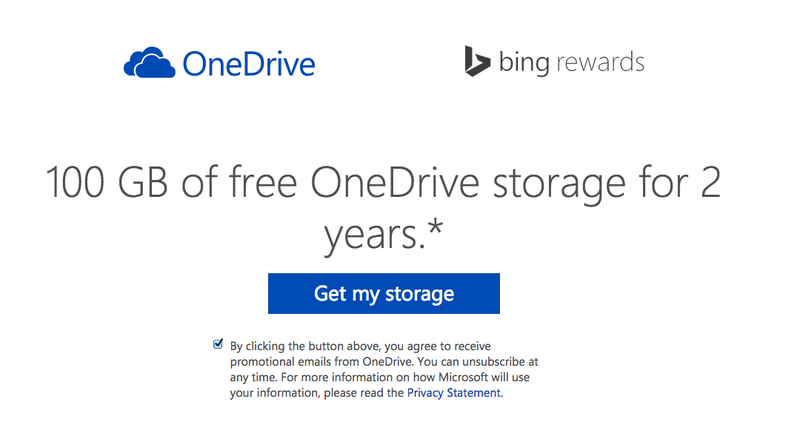Click the word 'Microsoft' in the consent text
800x422 pixels.
[x=463, y=377]
